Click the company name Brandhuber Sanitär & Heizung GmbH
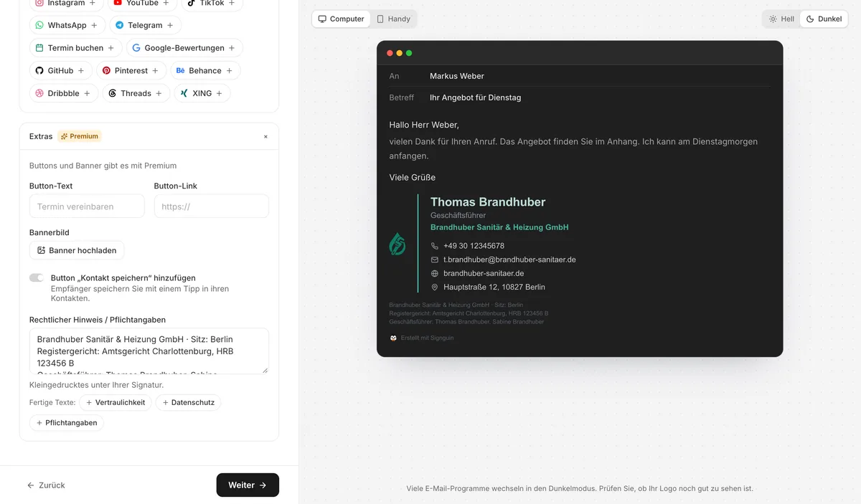The height and width of the screenshot is (504, 861). point(499,227)
